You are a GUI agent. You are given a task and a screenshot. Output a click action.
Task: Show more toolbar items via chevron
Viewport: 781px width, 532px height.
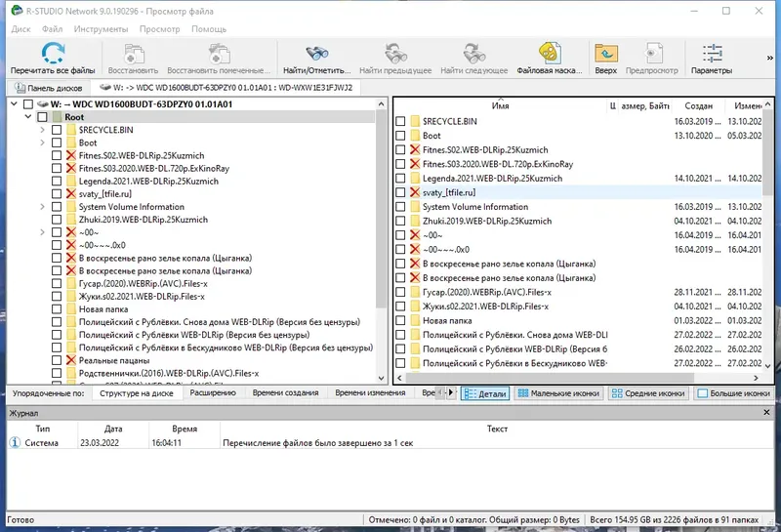pos(769,59)
